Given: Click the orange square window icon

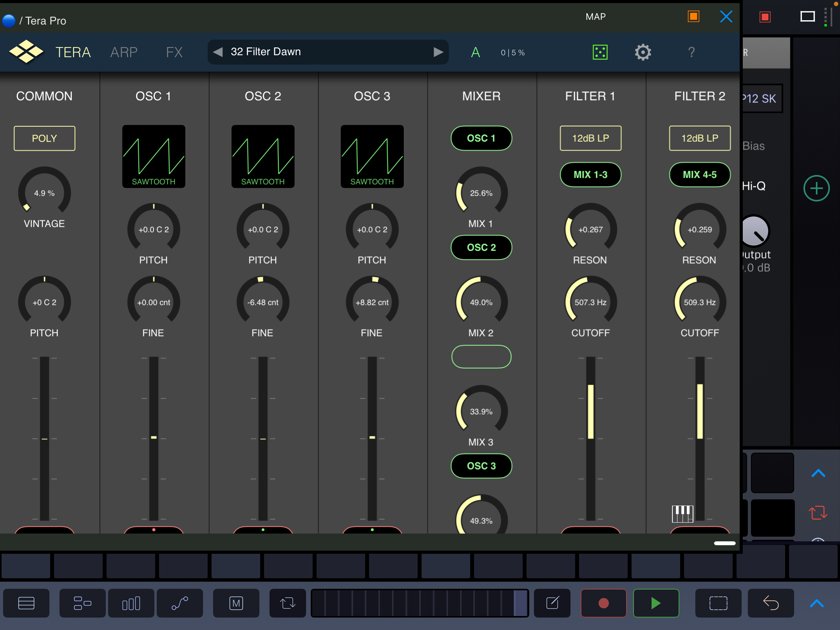Looking at the screenshot, I should (693, 16).
